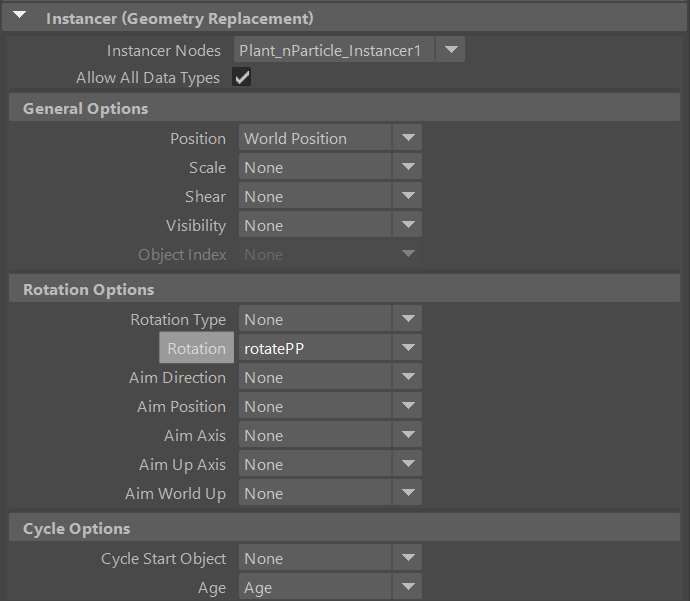Image resolution: width=690 pixels, height=601 pixels.
Task: Open the Visibility option dropdown
Action: 329,225
